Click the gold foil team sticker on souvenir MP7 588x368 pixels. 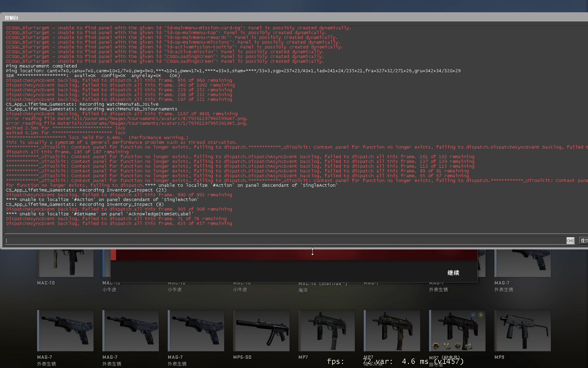click(x=469, y=346)
